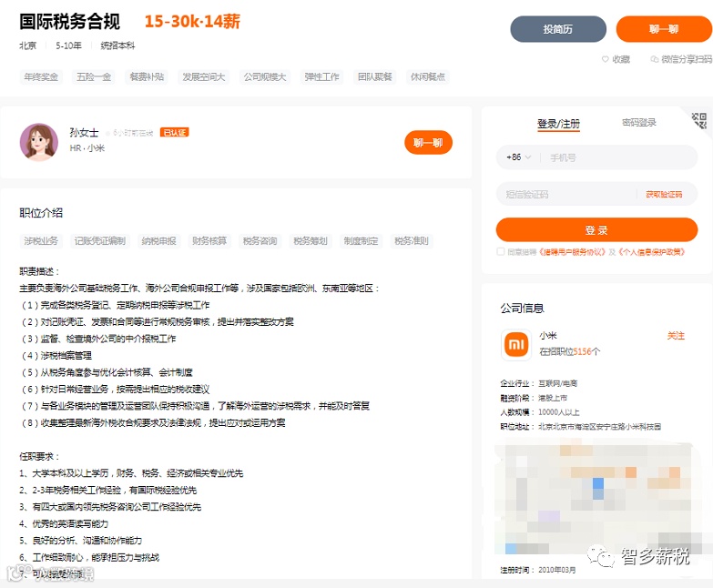Click 涉税业务 skill tag
The height and width of the screenshot is (588, 713).
(x=41, y=241)
